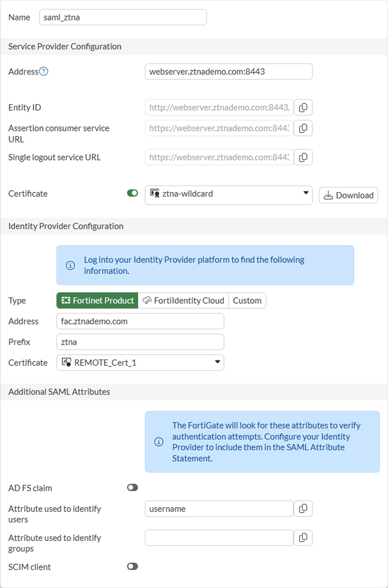Enable the AD FS claim toggle
Image resolution: width=388 pixels, height=588 pixels.
[x=133, y=488]
